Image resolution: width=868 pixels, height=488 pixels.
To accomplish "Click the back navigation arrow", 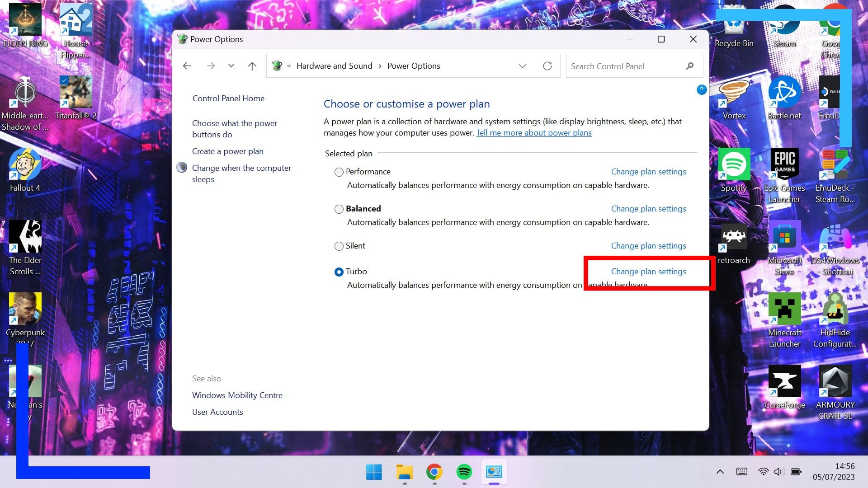I will coord(187,66).
